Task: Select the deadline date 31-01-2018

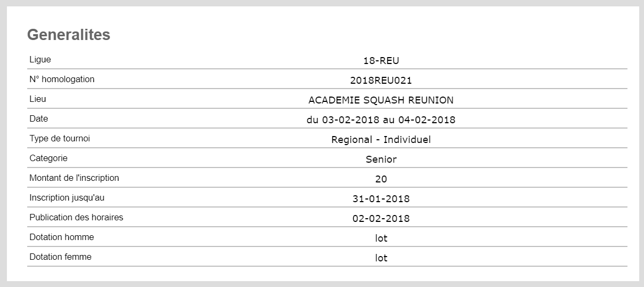Action: [381, 199]
